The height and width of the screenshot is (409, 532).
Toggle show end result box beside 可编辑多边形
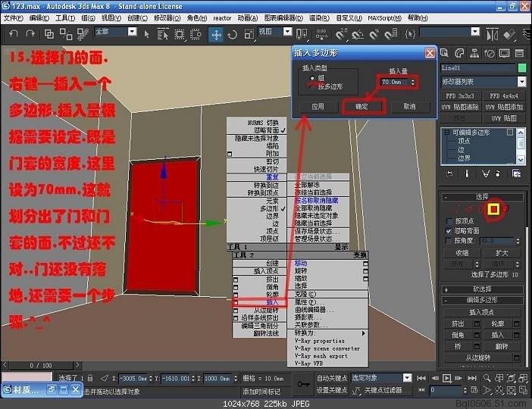point(509,133)
